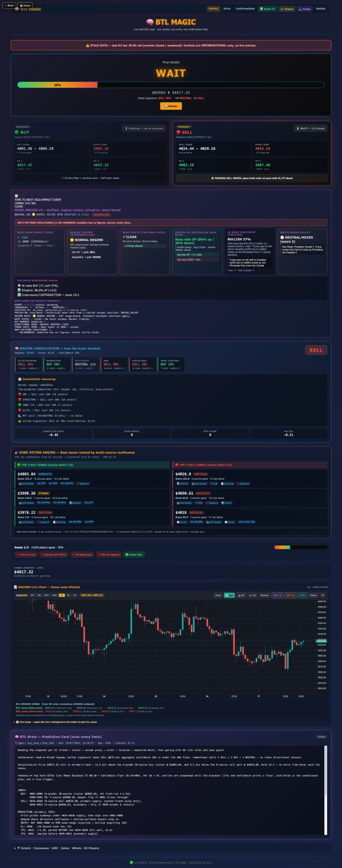Viewport: 342px width, 868px height.
Task: Click 'Pending — set as reversal' badge
Action: [144, 128]
